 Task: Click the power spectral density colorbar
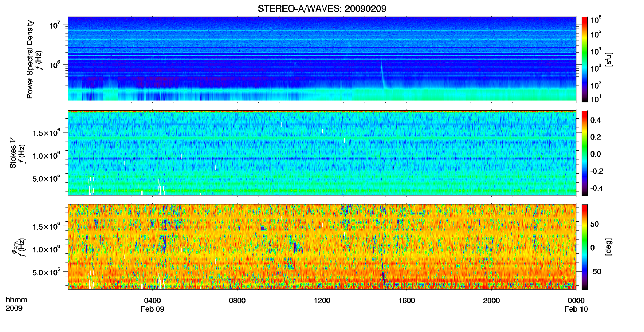[585, 59]
